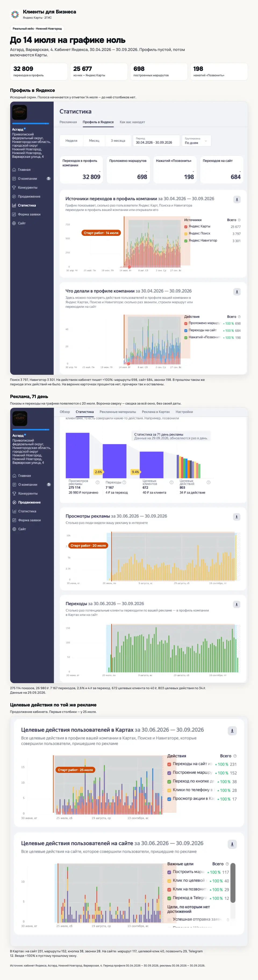Viewport: 258px width, 980px height.
Task: Click the Переходов в профиль компании card showing 32 809
Action: [81, 170]
